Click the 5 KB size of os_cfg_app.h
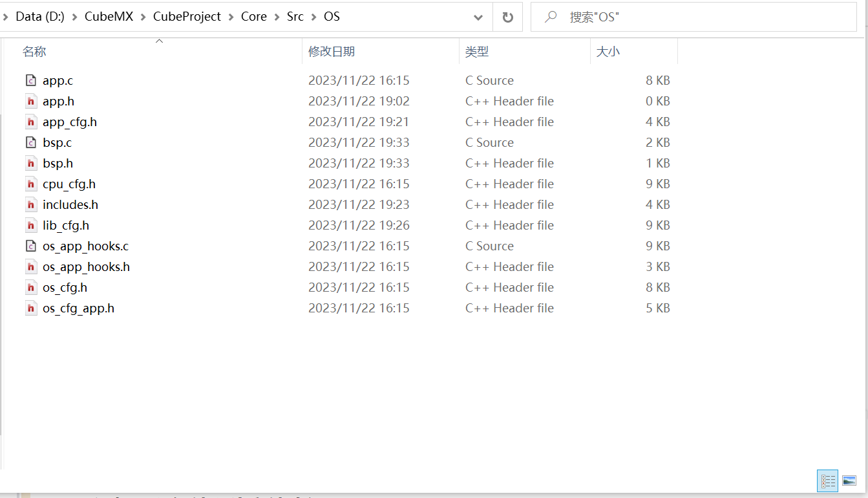This screenshot has width=868, height=498. click(x=657, y=308)
